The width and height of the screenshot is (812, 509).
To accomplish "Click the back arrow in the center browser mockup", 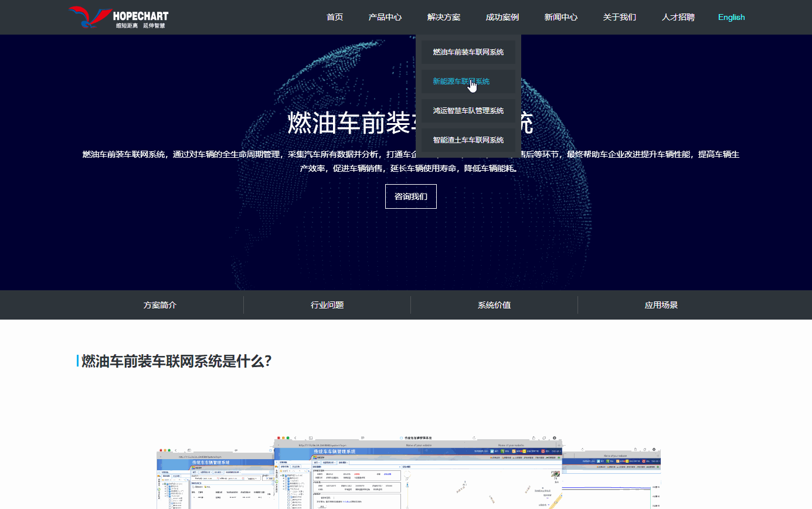I will (x=295, y=437).
